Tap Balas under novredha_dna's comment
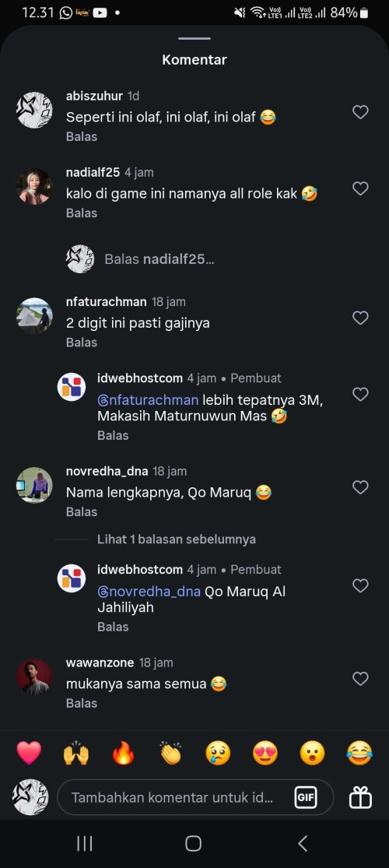389x868 pixels. pos(82,511)
